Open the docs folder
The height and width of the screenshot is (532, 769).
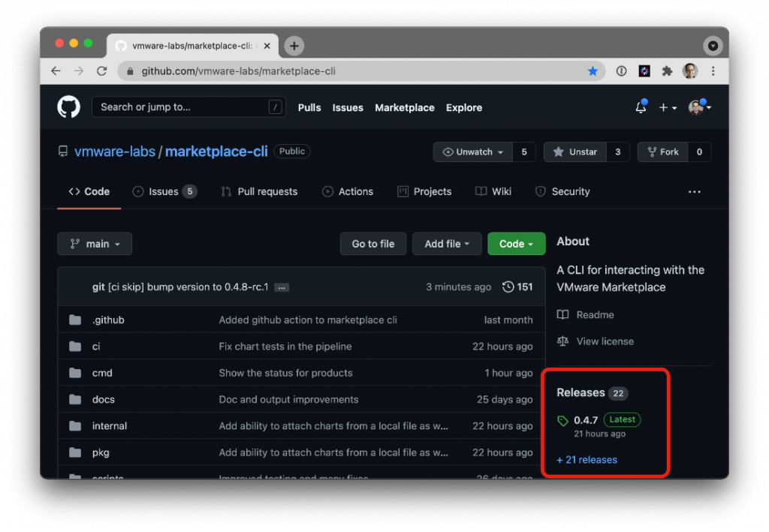coord(104,399)
